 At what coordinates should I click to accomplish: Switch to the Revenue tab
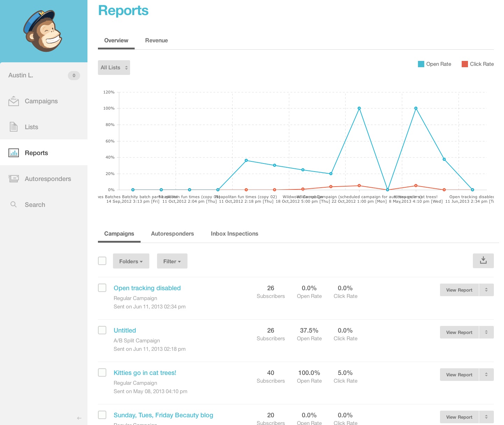pyautogui.click(x=156, y=41)
